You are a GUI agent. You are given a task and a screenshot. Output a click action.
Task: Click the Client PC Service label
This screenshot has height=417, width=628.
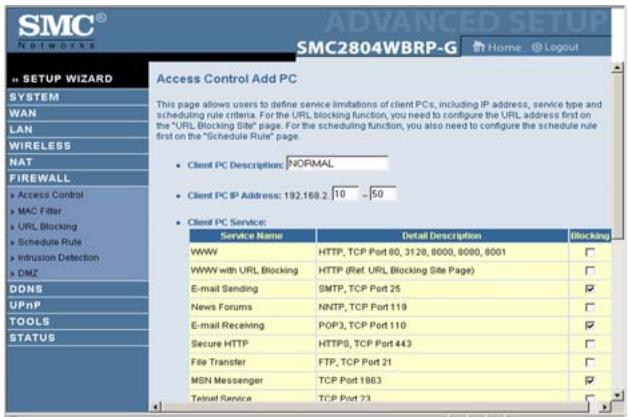pyautogui.click(x=227, y=222)
